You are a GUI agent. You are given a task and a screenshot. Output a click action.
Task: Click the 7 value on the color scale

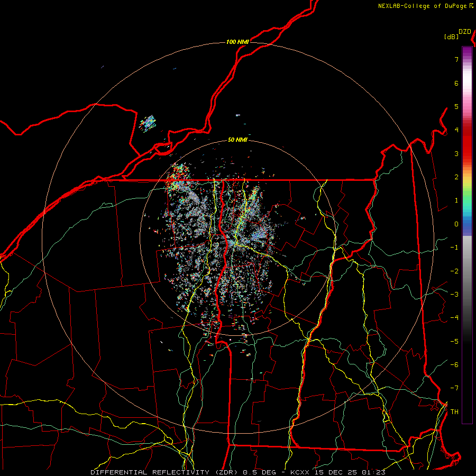(x=456, y=59)
